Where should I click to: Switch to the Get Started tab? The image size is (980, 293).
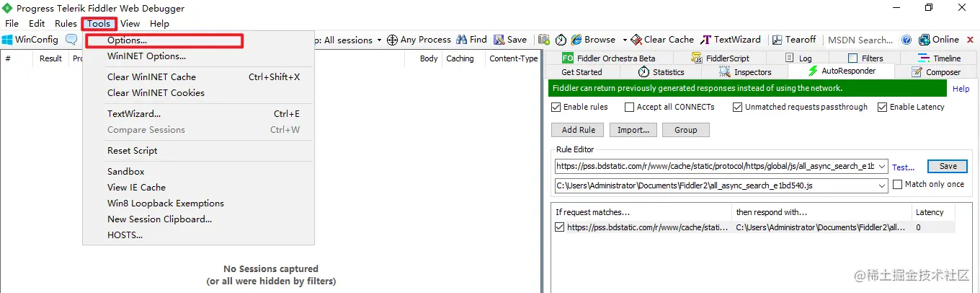582,71
